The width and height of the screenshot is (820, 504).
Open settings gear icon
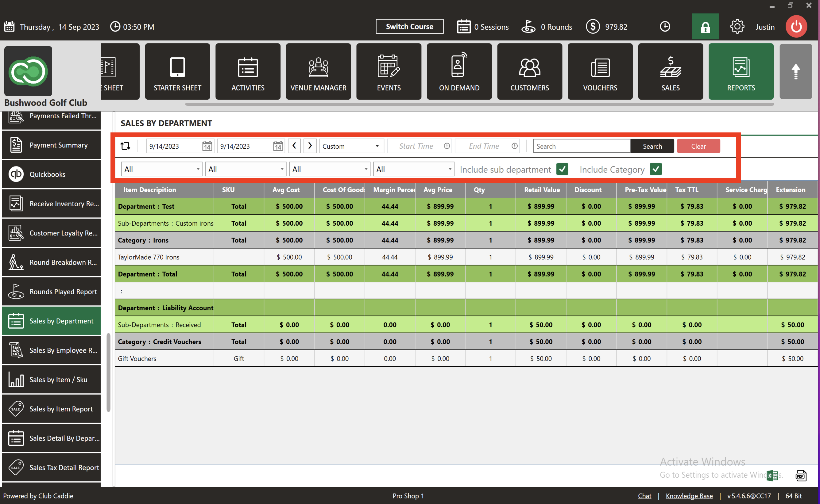737,27
